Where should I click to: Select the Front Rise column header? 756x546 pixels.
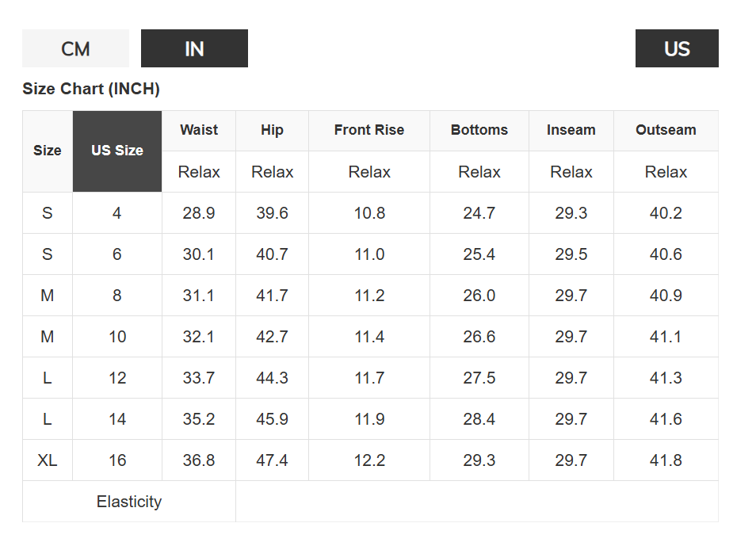pos(369,130)
